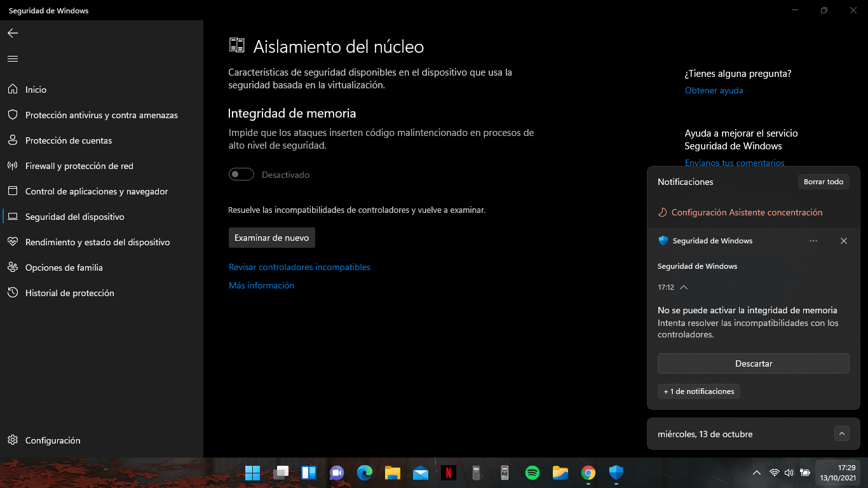The image size is (868, 488).
Task: Collapse the miércoles 13 de octubre banner
Action: (x=841, y=433)
